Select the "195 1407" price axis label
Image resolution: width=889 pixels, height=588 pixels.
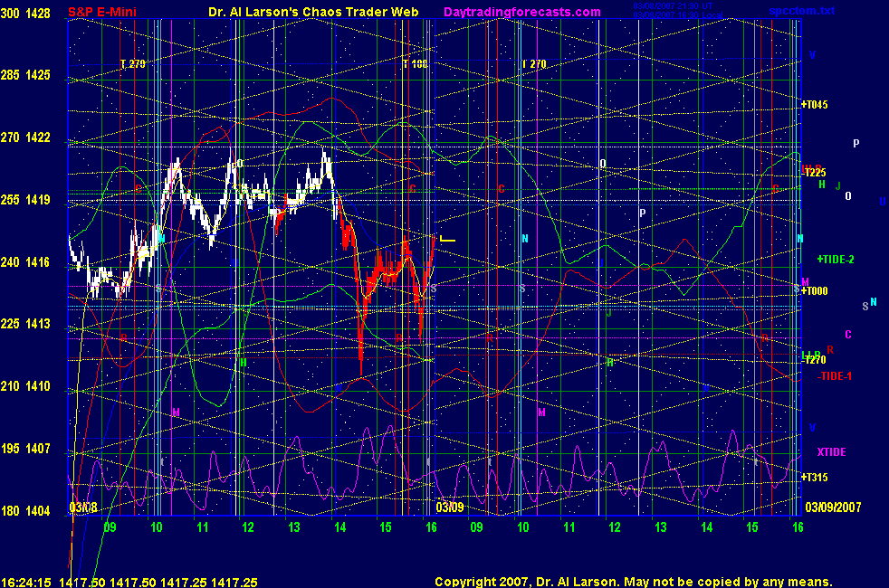click(x=25, y=448)
